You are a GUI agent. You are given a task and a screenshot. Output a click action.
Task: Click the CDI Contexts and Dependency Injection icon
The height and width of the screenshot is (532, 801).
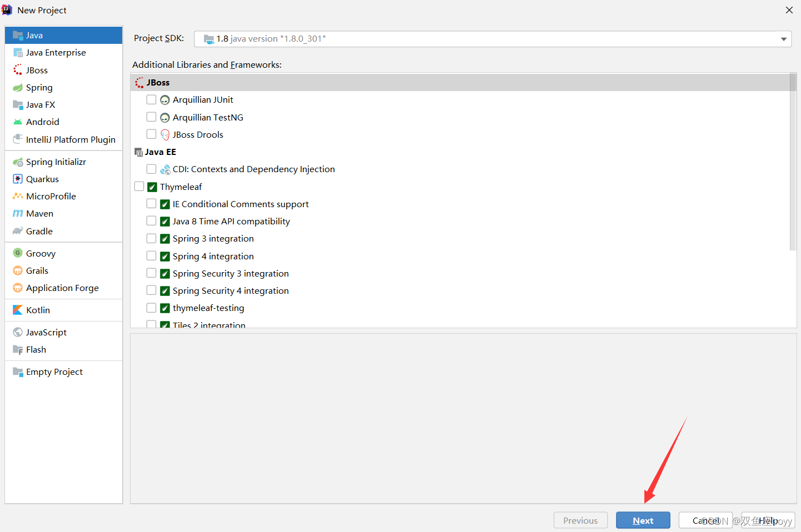(x=165, y=169)
